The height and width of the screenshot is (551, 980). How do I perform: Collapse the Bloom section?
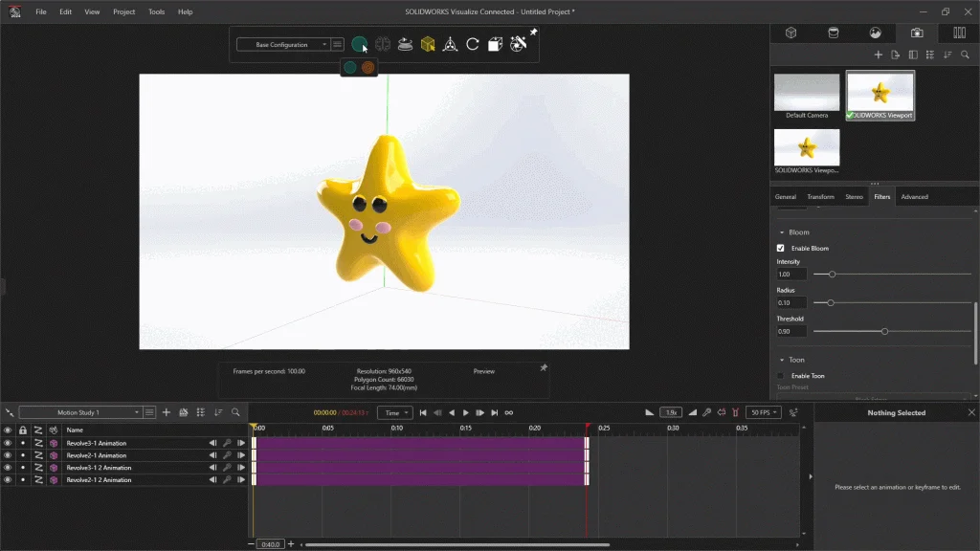(782, 232)
